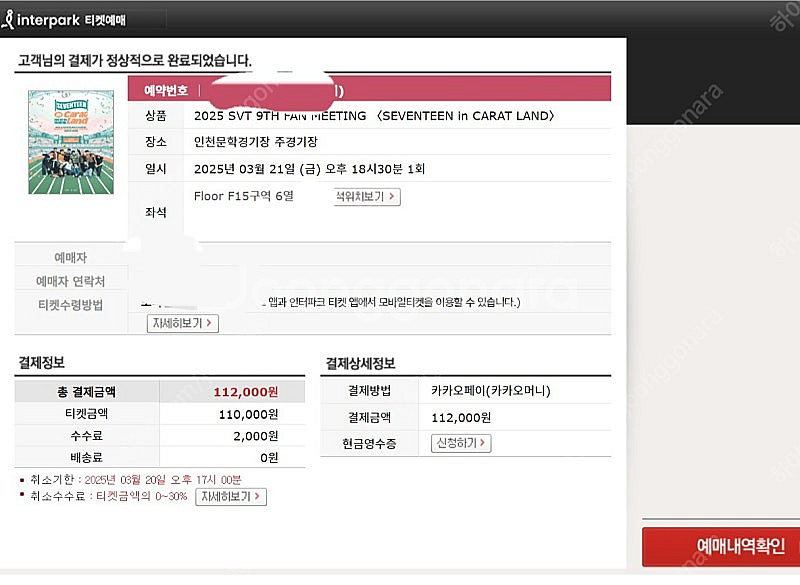800x585 pixels.
Task: Click the 배송료 label
Action: click(x=86, y=457)
